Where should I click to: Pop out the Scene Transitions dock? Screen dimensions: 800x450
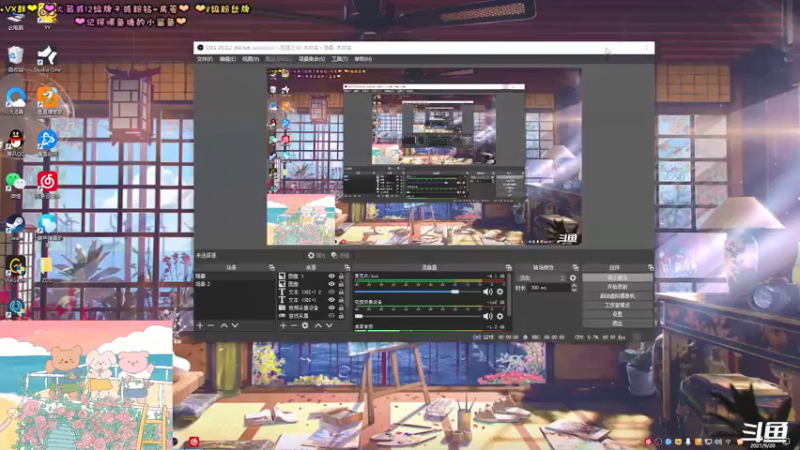coord(576,267)
